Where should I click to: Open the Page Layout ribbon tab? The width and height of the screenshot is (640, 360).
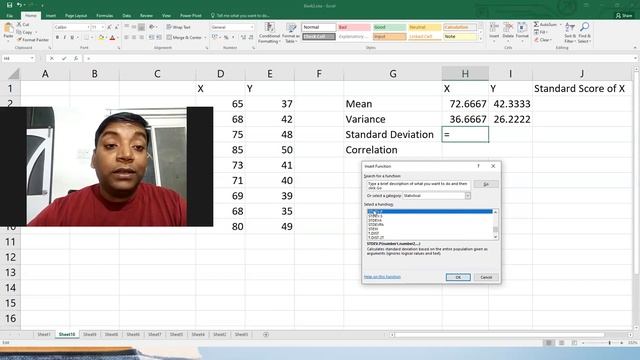click(x=76, y=16)
